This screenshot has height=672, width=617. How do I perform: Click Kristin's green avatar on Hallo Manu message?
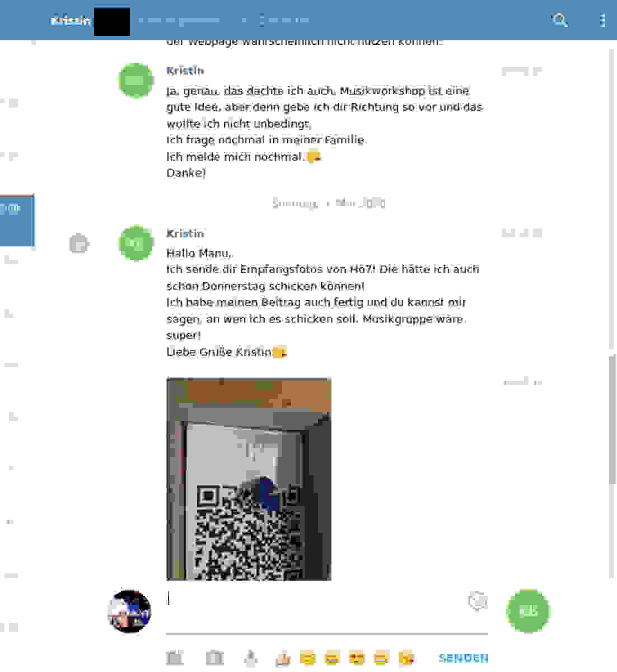tap(136, 243)
